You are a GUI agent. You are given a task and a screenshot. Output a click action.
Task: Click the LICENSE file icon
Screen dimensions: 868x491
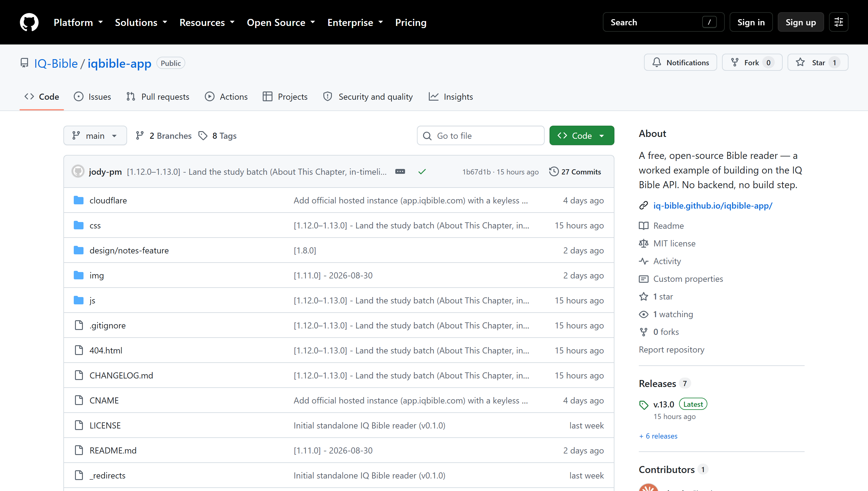tap(79, 425)
